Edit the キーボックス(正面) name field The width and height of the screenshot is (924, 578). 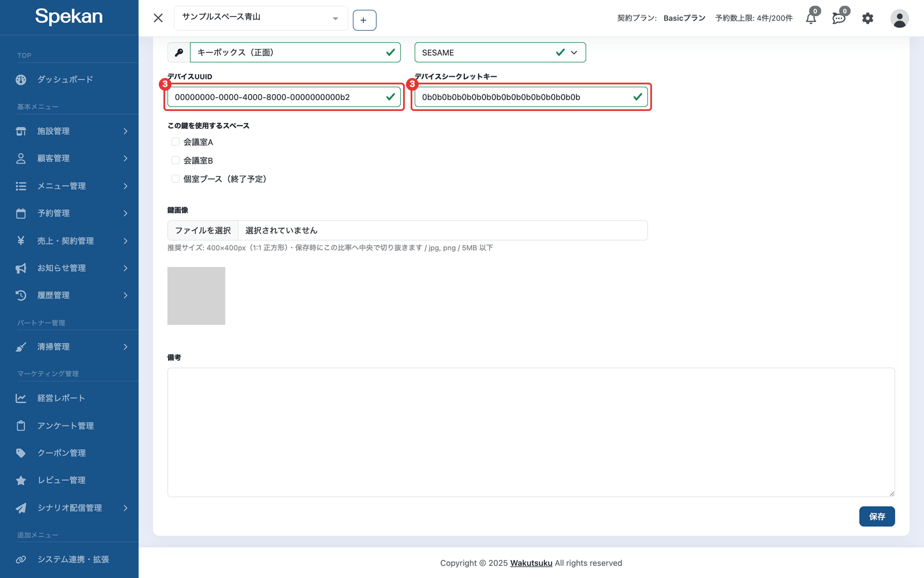(295, 53)
